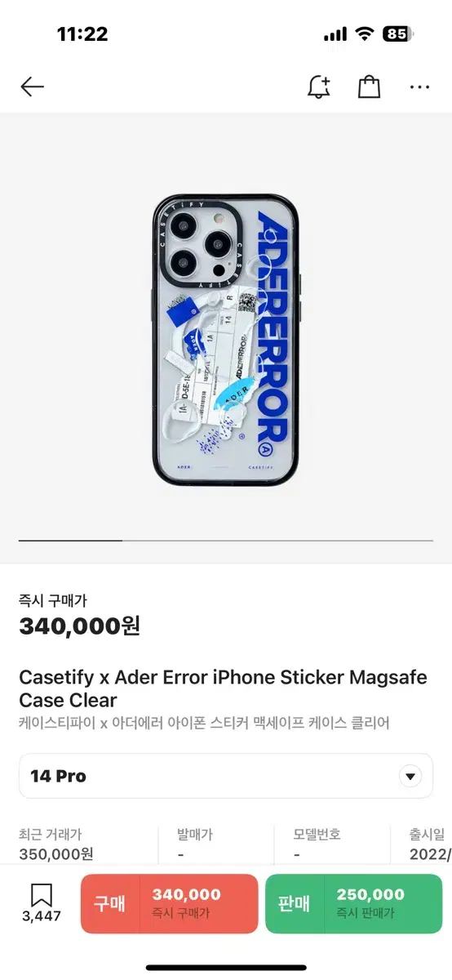
Task: Open the three-dot more options menu
Action: 419,87
